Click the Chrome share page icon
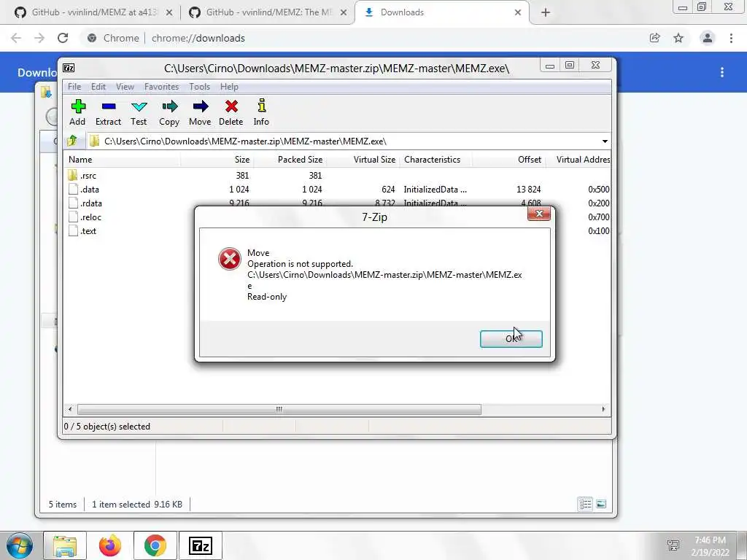 [x=654, y=38]
